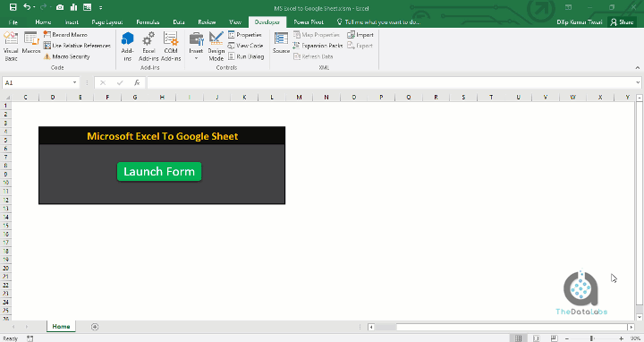
Task: Open the Excel Add-ins manager
Action: [148, 46]
